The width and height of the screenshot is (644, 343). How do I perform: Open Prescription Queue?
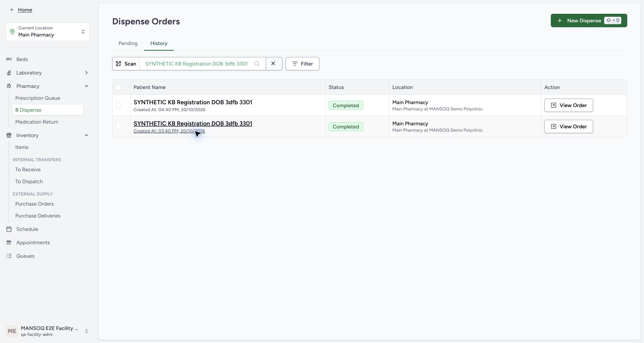click(x=38, y=98)
